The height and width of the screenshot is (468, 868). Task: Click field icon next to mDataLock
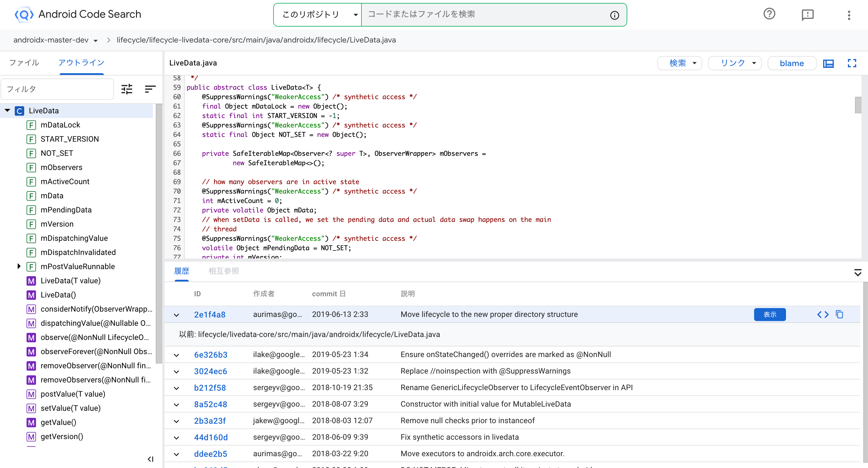pyautogui.click(x=31, y=125)
